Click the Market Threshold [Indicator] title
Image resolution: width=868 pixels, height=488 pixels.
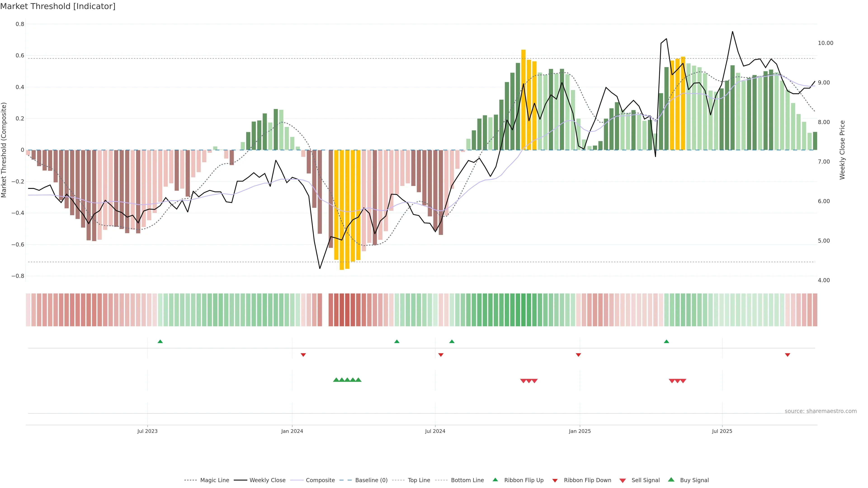pos(58,6)
